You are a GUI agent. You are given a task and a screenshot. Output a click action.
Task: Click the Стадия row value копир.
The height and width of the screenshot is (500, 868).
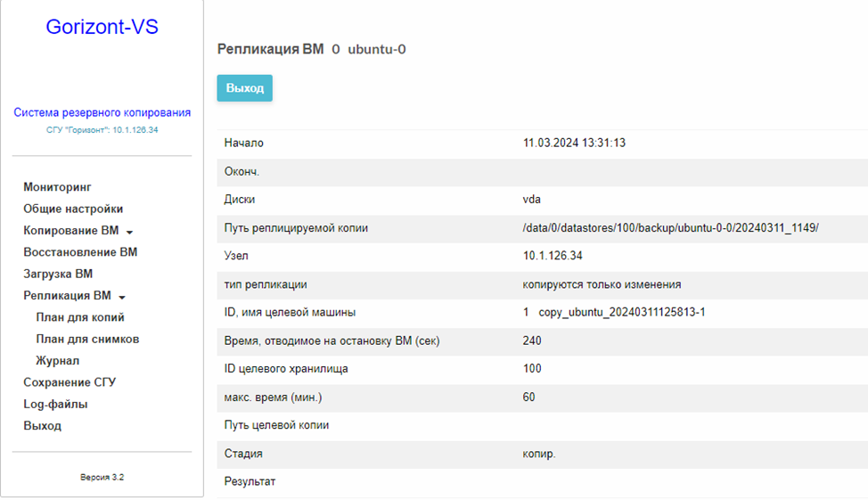click(x=538, y=454)
